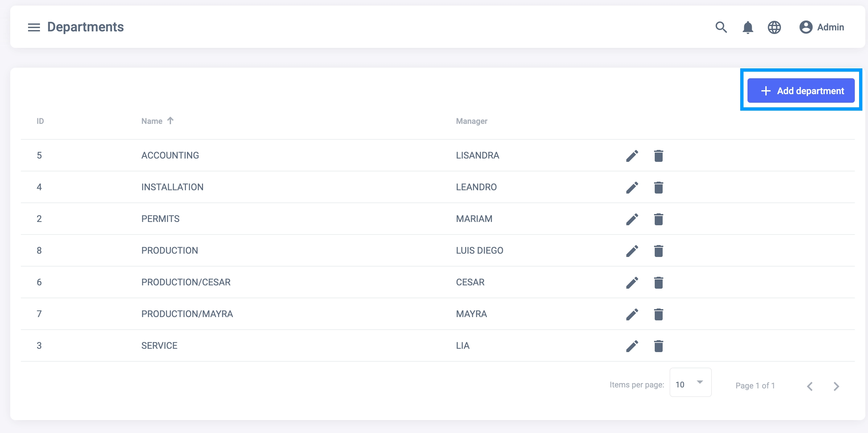Edit the LUIS DIEGO production department
The width and height of the screenshot is (868, 433).
click(632, 251)
